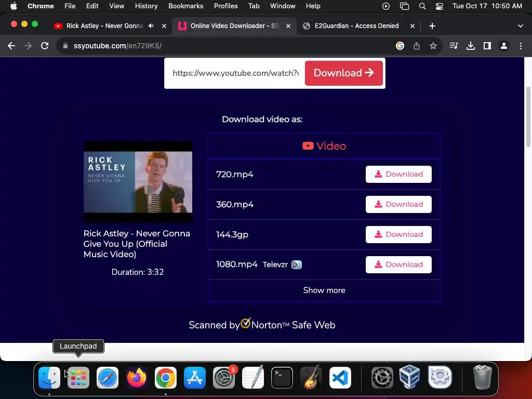Download the 1080.mp4 Televzr video
This screenshot has height=399, width=532.
[398, 264]
